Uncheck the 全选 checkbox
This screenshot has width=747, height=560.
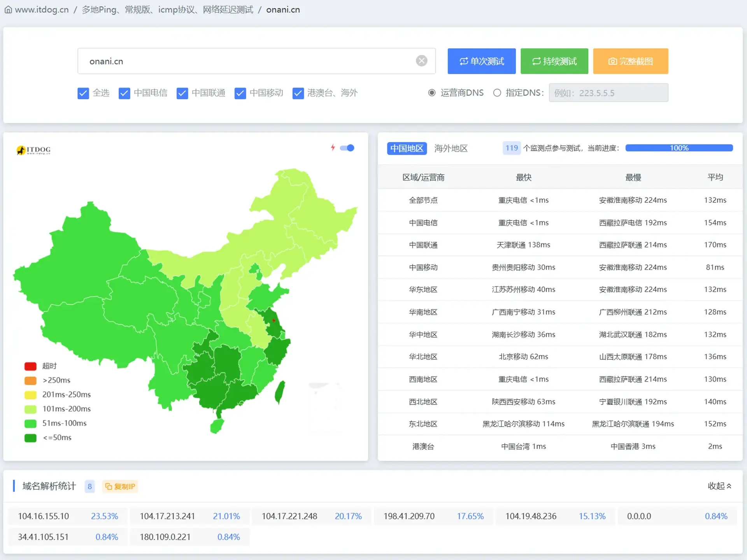83,93
